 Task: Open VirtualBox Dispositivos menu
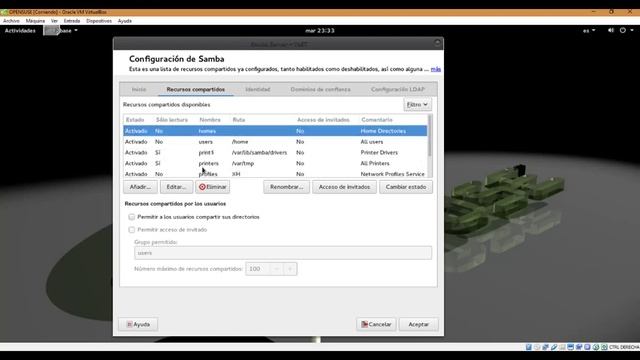[99, 21]
